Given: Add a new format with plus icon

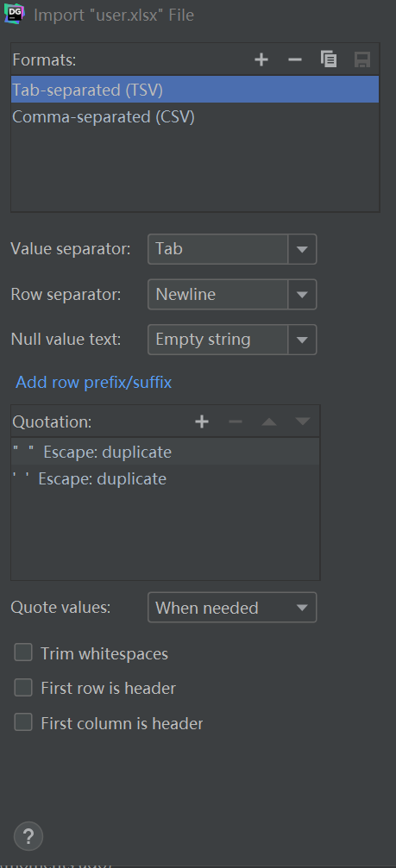Looking at the screenshot, I should [261, 59].
